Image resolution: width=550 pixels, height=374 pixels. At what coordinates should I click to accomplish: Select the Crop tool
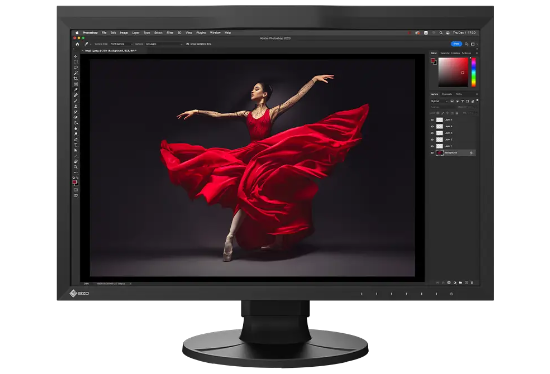click(x=75, y=79)
